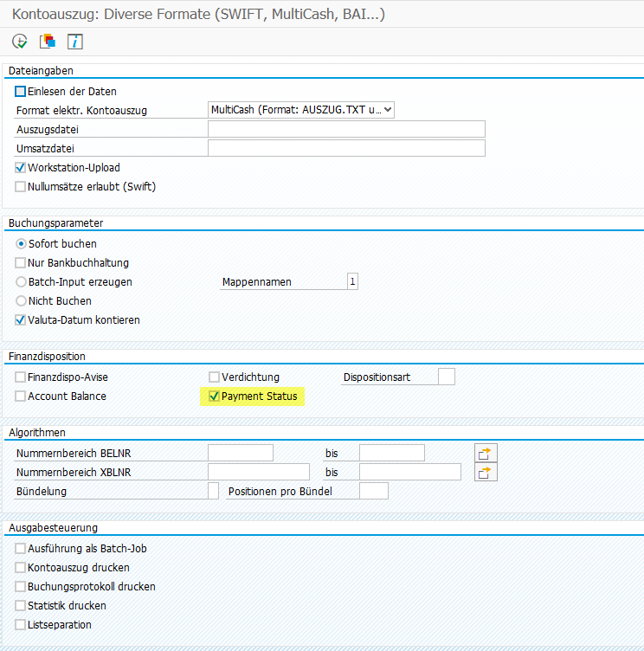644x651 pixels.
Task: Open multiple selection for Nummernbereich BELNR
Action: coord(486,453)
